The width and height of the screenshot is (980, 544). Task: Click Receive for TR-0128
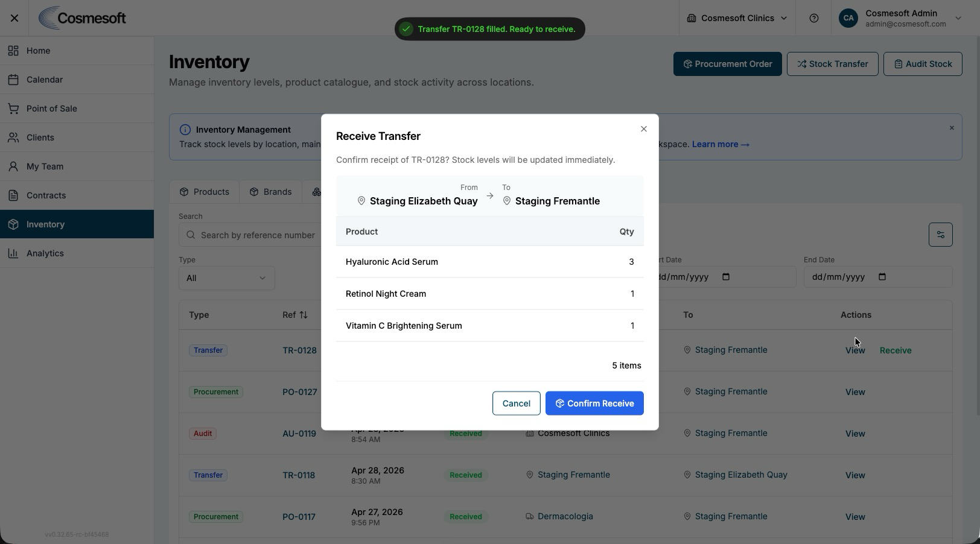click(896, 350)
